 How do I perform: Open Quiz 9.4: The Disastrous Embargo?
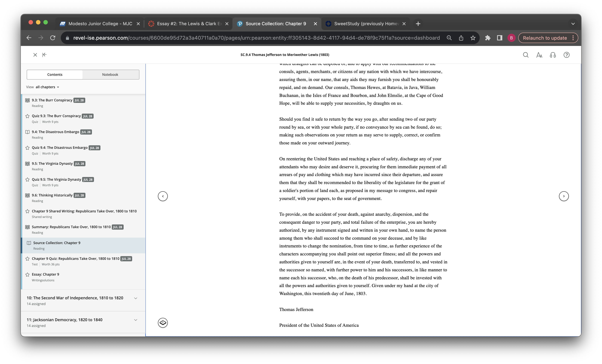(x=59, y=148)
